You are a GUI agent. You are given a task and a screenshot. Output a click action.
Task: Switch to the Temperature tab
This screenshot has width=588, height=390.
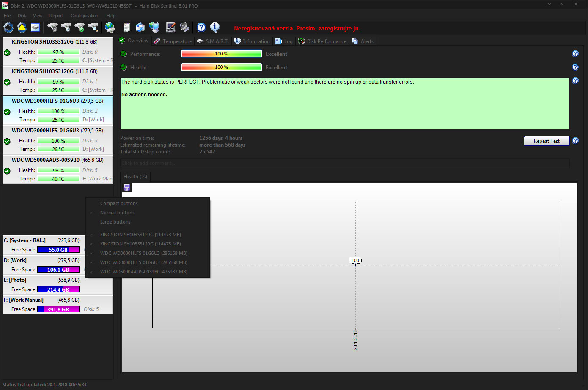click(x=173, y=41)
